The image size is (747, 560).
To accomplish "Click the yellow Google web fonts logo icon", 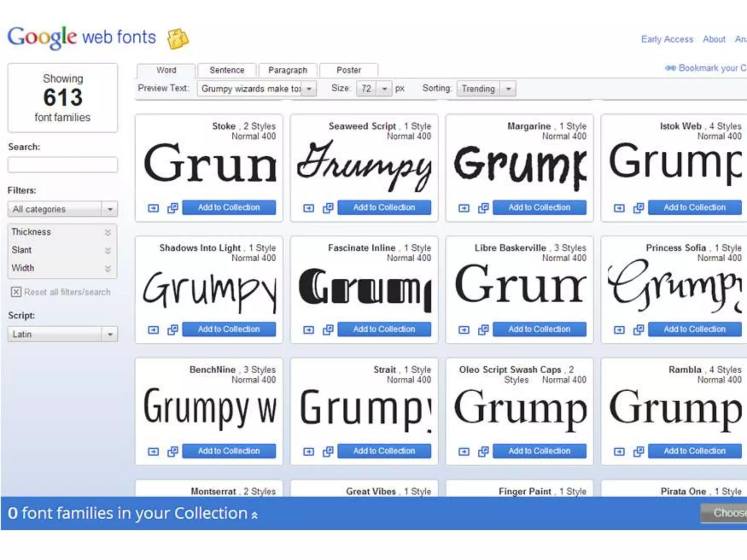I will point(178,39).
